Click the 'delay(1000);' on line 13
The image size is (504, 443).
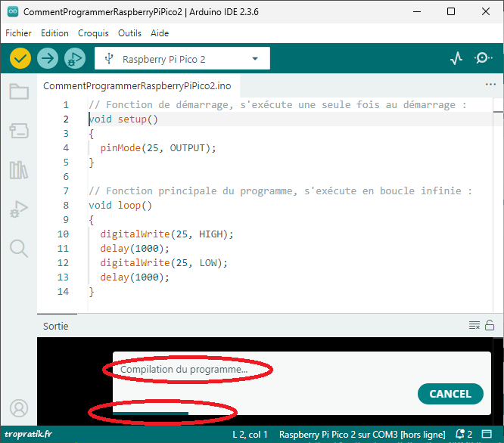click(x=135, y=277)
